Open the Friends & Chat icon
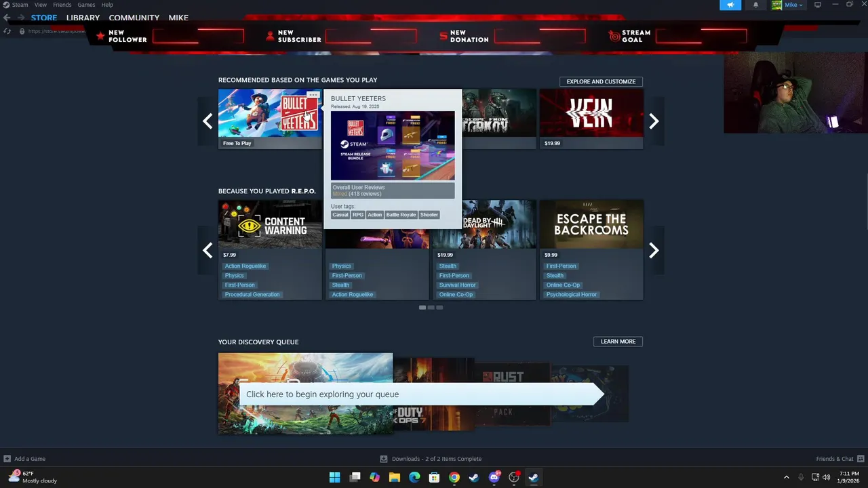This screenshot has height=488, width=868. click(x=861, y=459)
